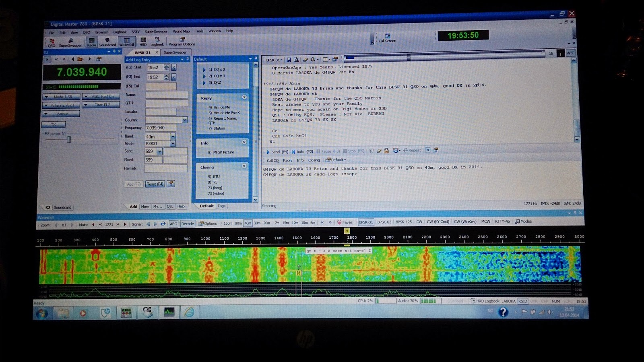This screenshot has height=362, width=644.
Task: Switch to the SuperSweeper tab
Action: point(175,52)
